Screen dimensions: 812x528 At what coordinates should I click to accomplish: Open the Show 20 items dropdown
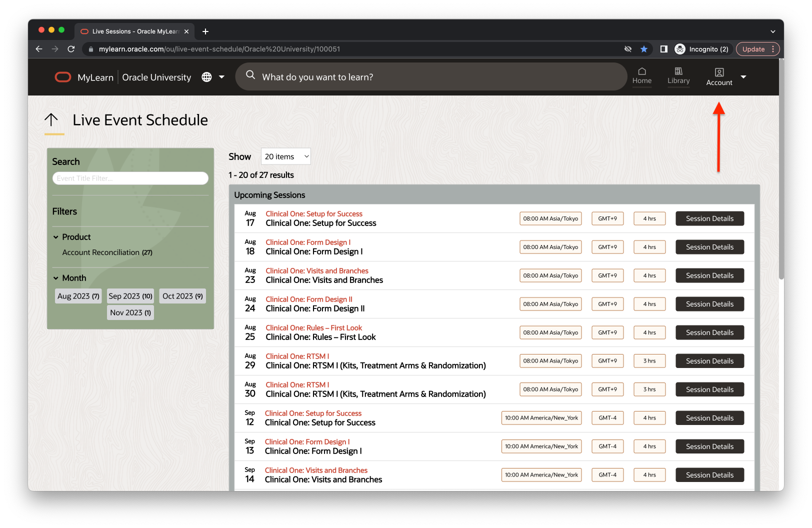tap(285, 156)
